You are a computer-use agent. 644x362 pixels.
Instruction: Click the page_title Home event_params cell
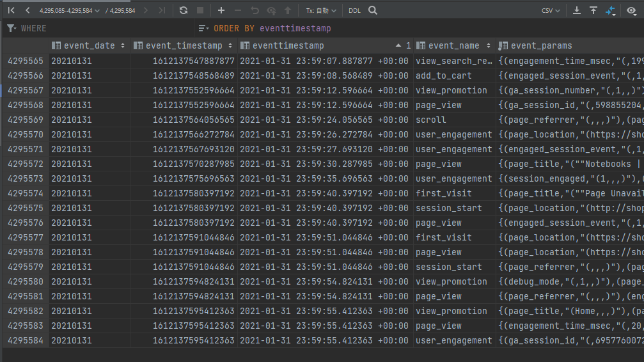coord(570,311)
